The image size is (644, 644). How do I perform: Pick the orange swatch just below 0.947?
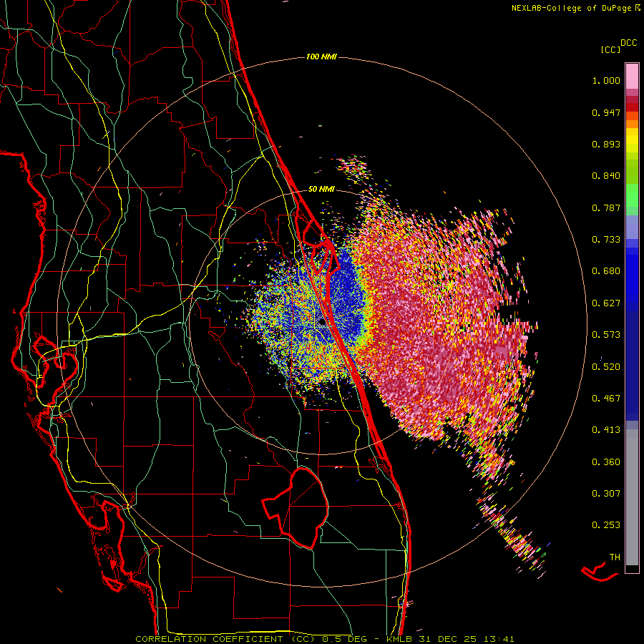[x=632, y=116]
